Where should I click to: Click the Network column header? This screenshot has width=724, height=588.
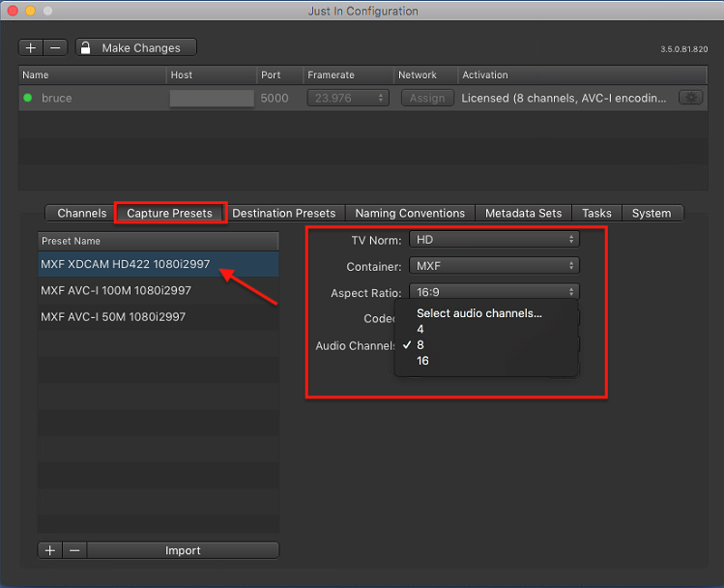(x=425, y=74)
